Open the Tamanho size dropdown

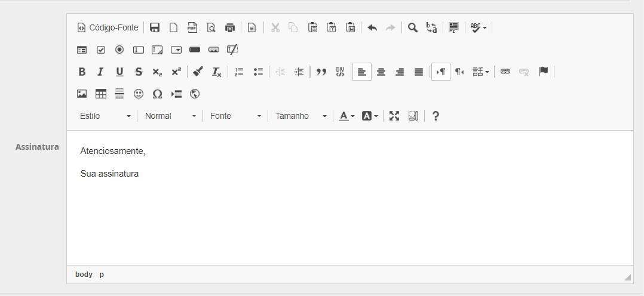[x=300, y=116]
